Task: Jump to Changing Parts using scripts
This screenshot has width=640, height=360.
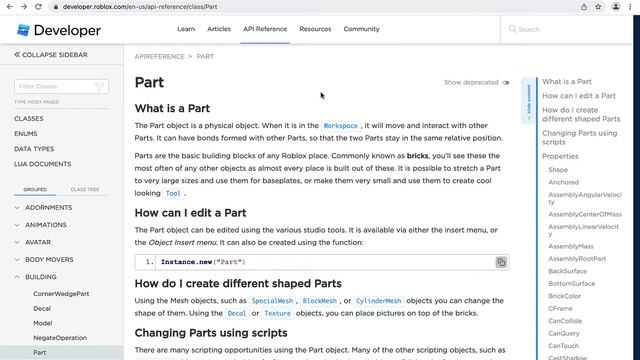Action: pos(580,138)
